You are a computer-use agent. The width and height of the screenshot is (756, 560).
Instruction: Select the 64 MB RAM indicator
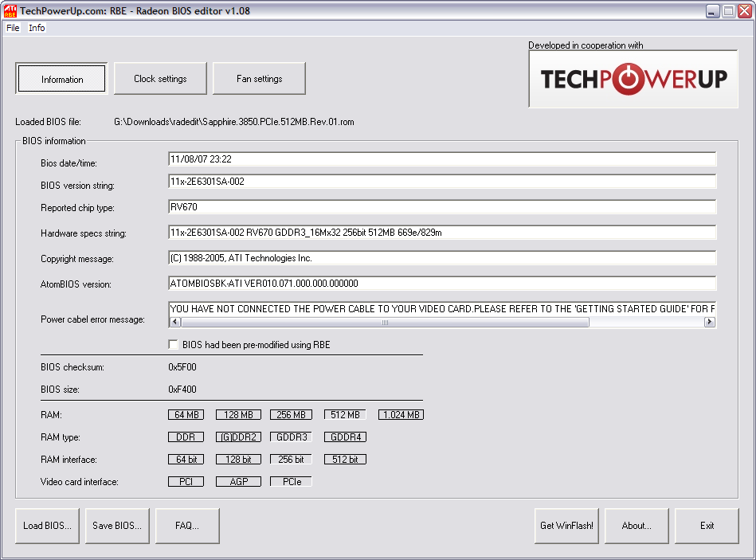(186, 414)
